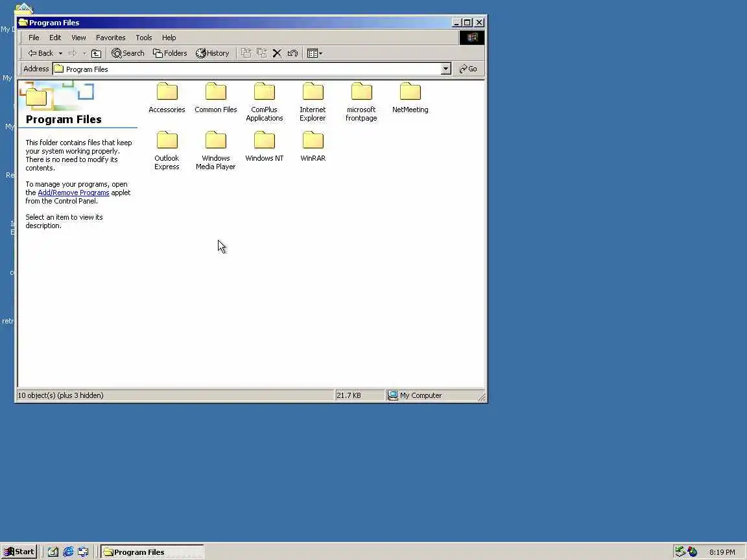The image size is (747, 560).
Task: Click the Copy To toolbar icon
Action: pos(261,53)
